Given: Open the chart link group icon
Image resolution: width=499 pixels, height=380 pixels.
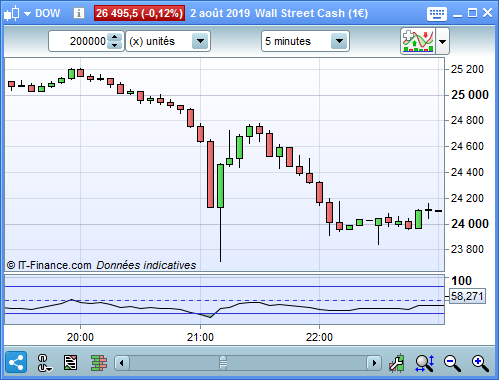Looking at the screenshot, I should (x=44, y=363).
